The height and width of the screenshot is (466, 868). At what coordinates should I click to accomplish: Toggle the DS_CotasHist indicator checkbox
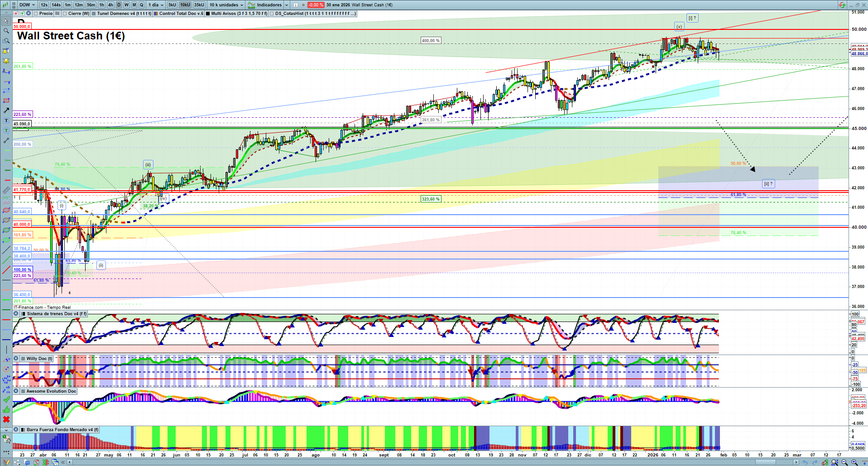pos(272,14)
